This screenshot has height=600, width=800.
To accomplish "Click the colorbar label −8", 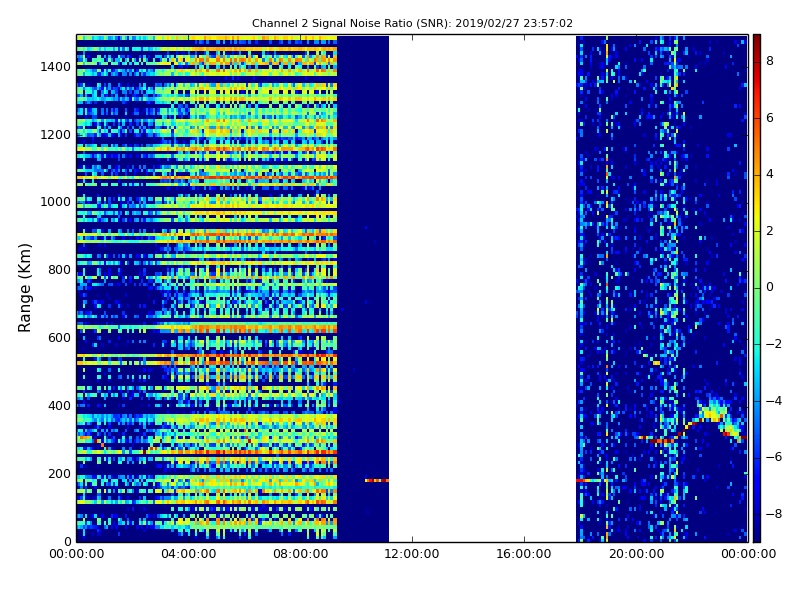I will click(x=773, y=514).
